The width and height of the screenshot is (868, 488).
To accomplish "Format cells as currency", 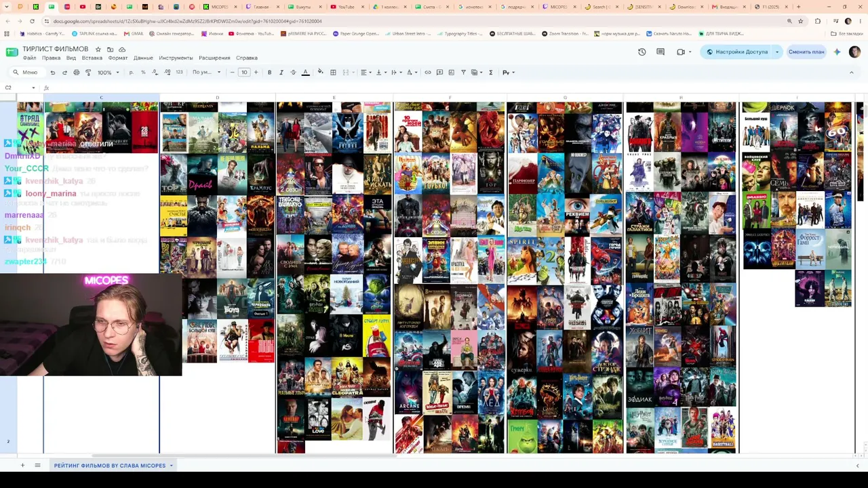I will (x=131, y=73).
